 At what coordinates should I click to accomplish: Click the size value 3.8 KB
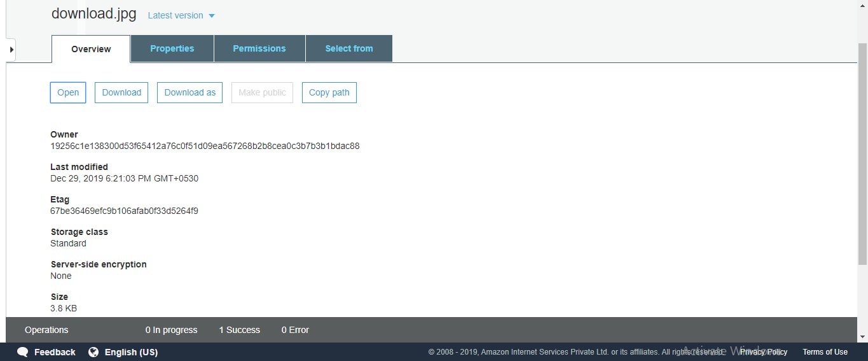[64, 308]
